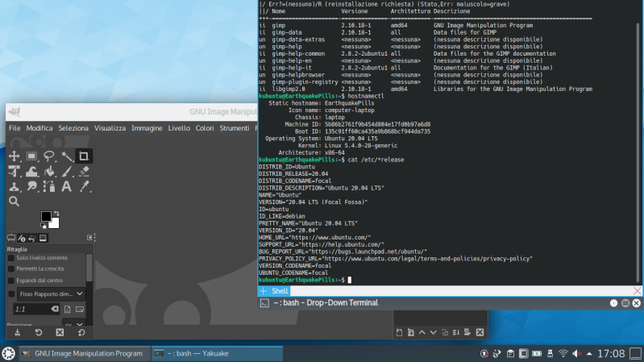Keep Yakuake window open pin button

point(613,303)
